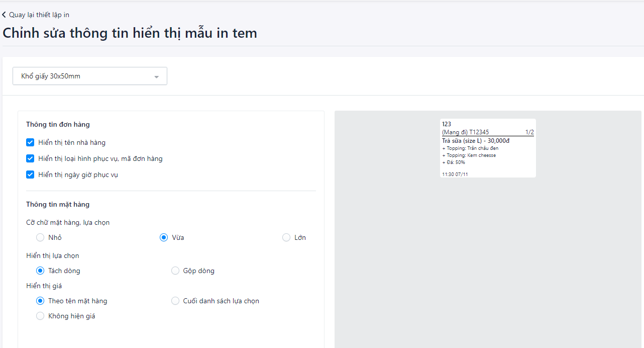The height and width of the screenshot is (348, 644).
Task: Disable 'Hiển thị ngày giờ phục vụ' checkbox
Action: pos(30,175)
